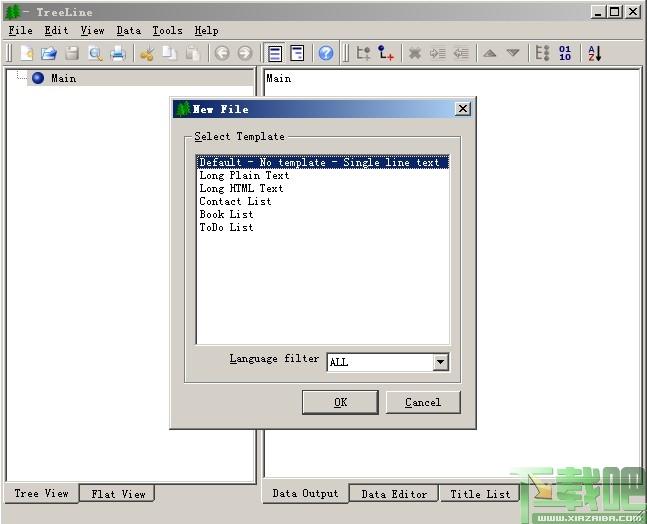Click the A-Z sort icon
This screenshot has height=524, width=647.
pyautogui.click(x=595, y=53)
